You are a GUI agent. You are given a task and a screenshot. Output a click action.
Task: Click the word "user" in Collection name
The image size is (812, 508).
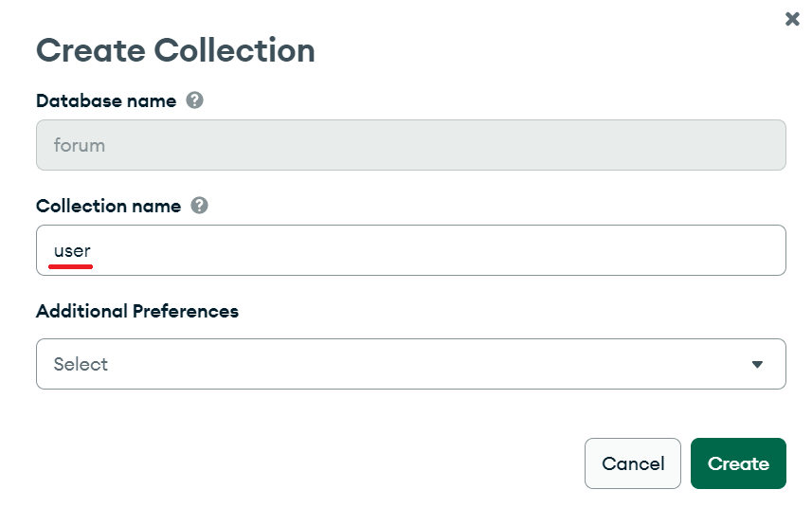72,251
